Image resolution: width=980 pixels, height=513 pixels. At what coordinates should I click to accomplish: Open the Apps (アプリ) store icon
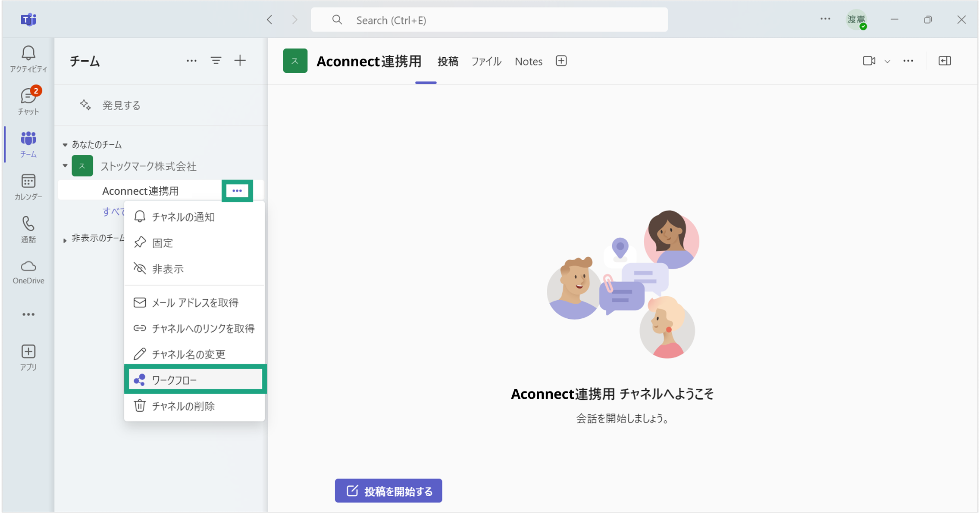28,358
